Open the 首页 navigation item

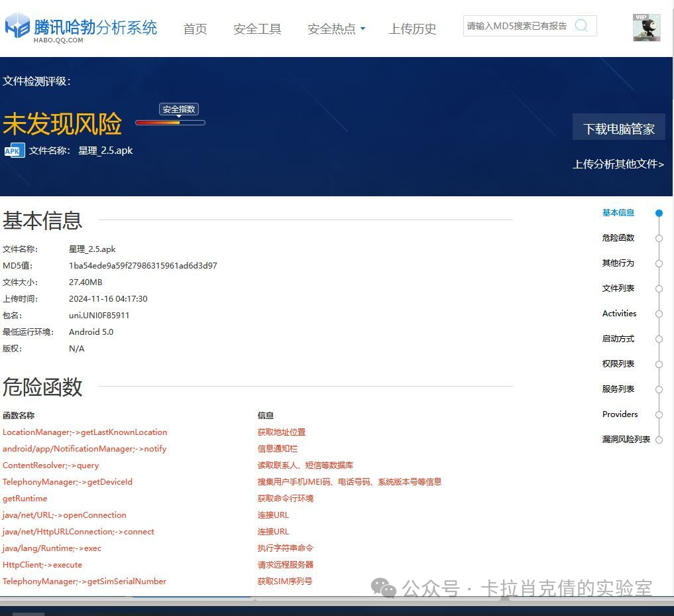point(195,29)
